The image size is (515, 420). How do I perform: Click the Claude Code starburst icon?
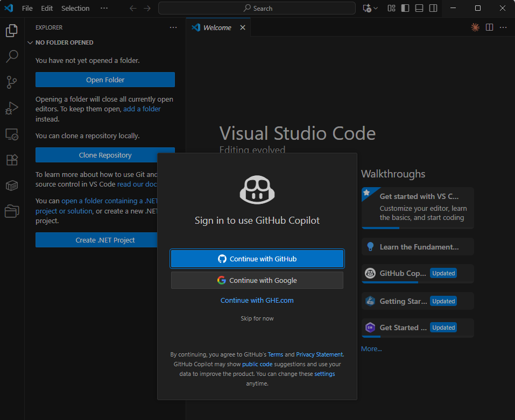point(475,27)
